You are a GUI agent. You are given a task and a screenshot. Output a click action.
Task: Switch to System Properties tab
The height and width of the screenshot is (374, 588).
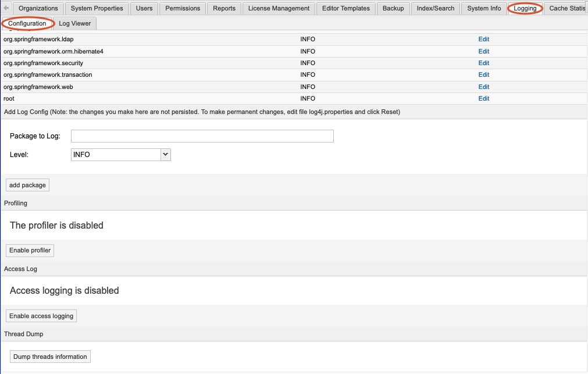[97, 8]
